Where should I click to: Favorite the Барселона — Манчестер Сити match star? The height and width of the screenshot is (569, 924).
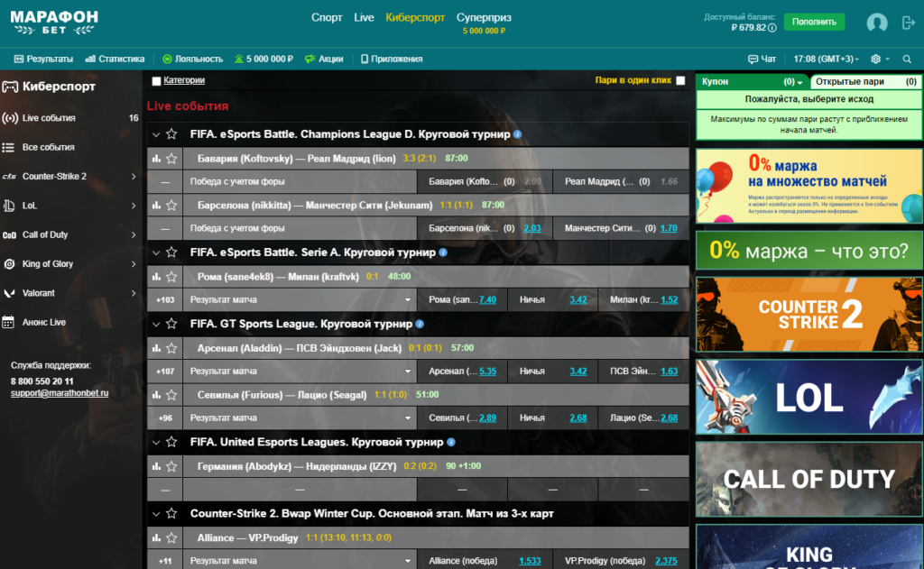pos(171,205)
